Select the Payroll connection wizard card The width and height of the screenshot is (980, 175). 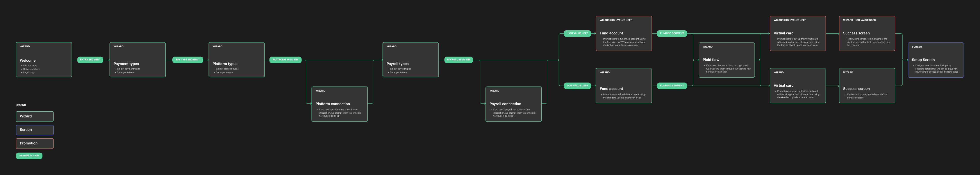tap(513, 104)
